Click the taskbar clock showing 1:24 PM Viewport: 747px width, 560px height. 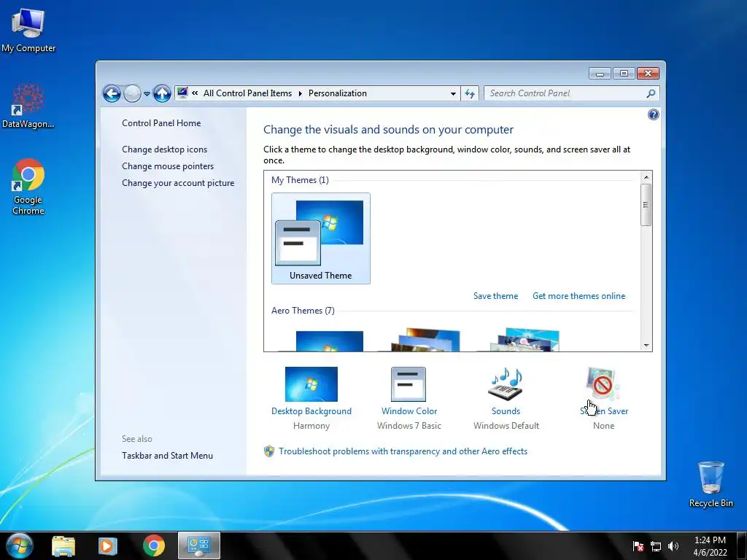(x=710, y=545)
